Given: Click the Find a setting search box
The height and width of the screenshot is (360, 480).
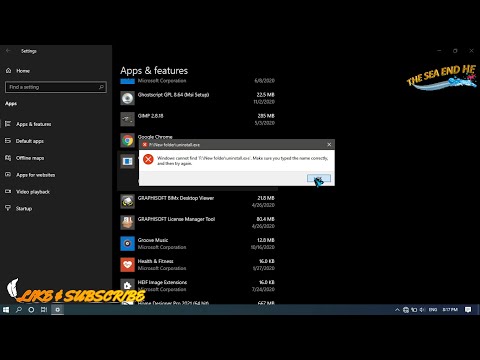Looking at the screenshot, I should coord(56,87).
